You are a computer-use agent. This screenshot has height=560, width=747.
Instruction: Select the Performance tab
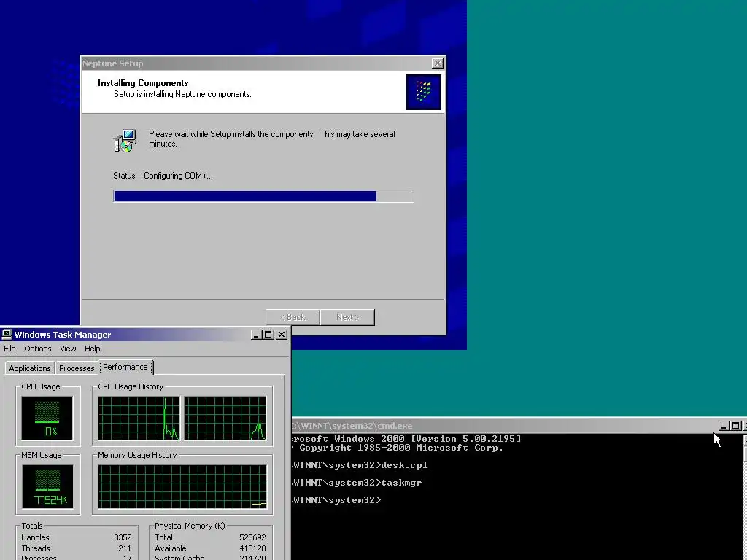pos(125,367)
